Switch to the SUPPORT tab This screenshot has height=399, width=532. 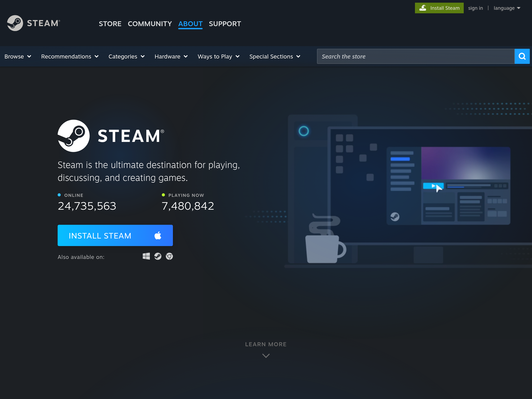tap(225, 23)
